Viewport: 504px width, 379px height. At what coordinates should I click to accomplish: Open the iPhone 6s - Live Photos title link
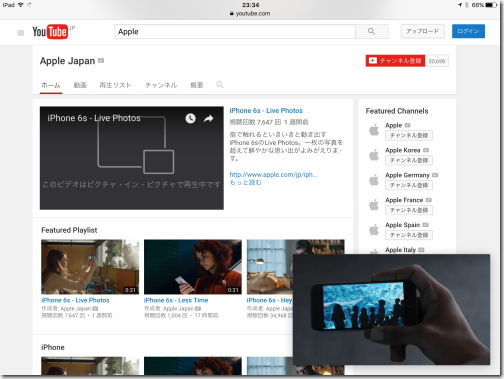[266, 111]
